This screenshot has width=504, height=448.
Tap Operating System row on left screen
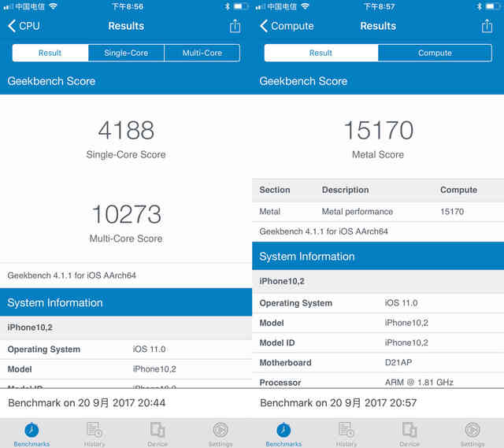tap(126, 350)
